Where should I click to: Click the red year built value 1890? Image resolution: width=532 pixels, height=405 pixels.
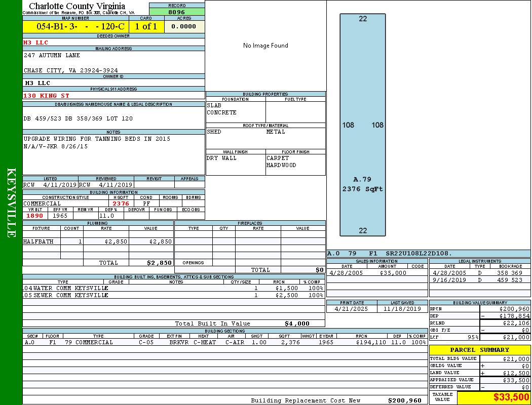click(x=35, y=216)
